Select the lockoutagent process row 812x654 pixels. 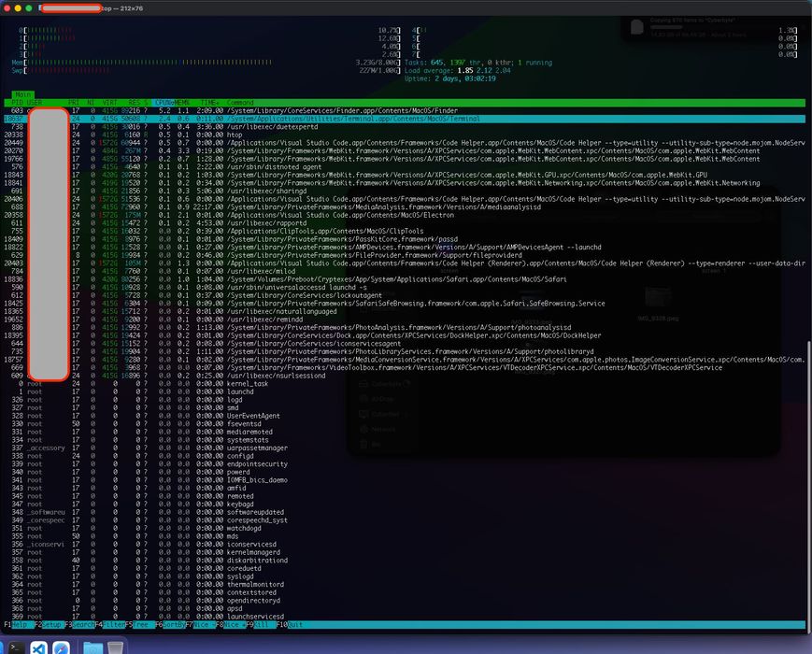coord(405,295)
